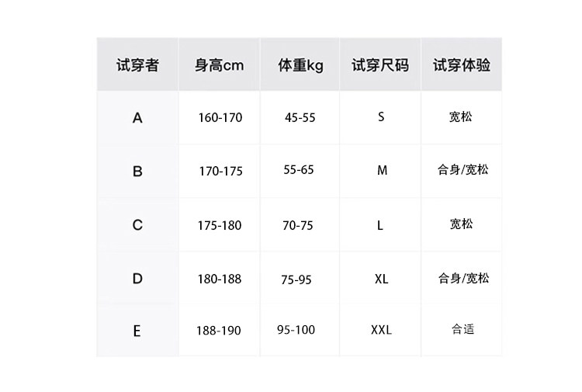Click the size S cell
This screenshot has width=582, height=392.
[381, 117]
